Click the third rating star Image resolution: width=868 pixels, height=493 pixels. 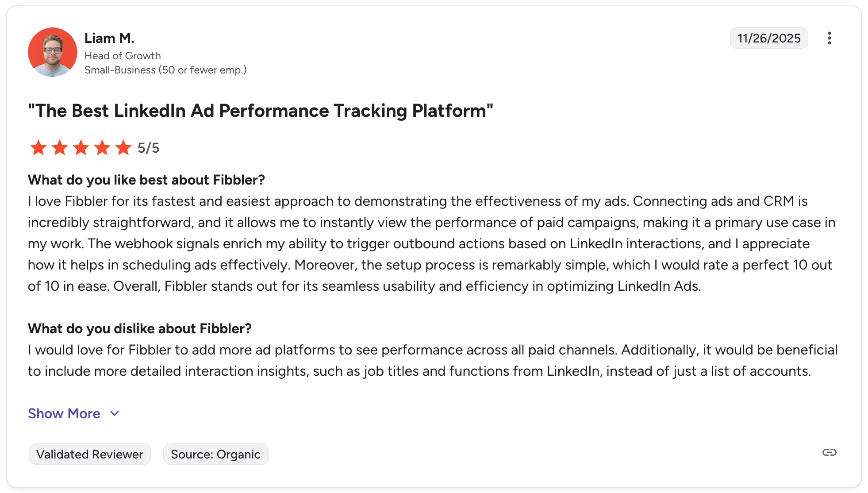(81, 148)
